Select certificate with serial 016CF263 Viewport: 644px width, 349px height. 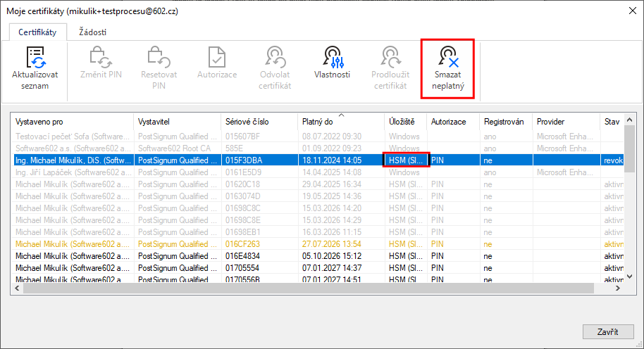click(317, 244)
